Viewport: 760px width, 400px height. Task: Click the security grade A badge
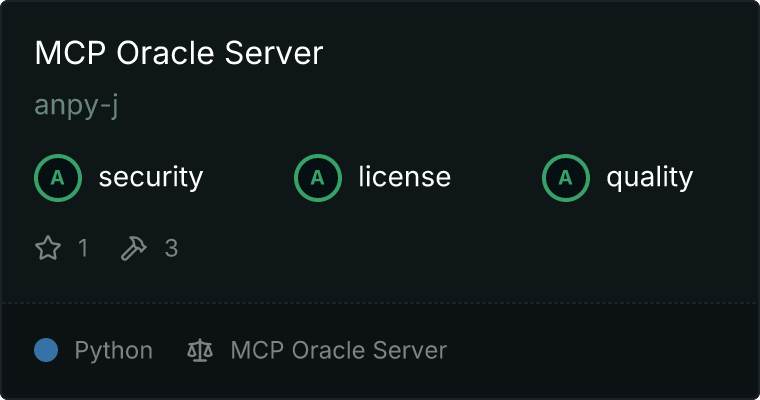click(x=58, y=178)
